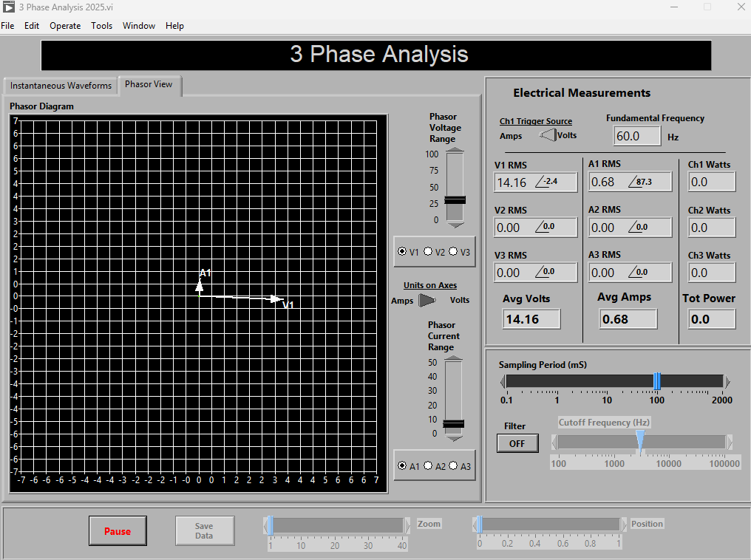Click the Fundamental Frequency value field
Viewport: 751px width, 560px height.
[x=636, y=137]
